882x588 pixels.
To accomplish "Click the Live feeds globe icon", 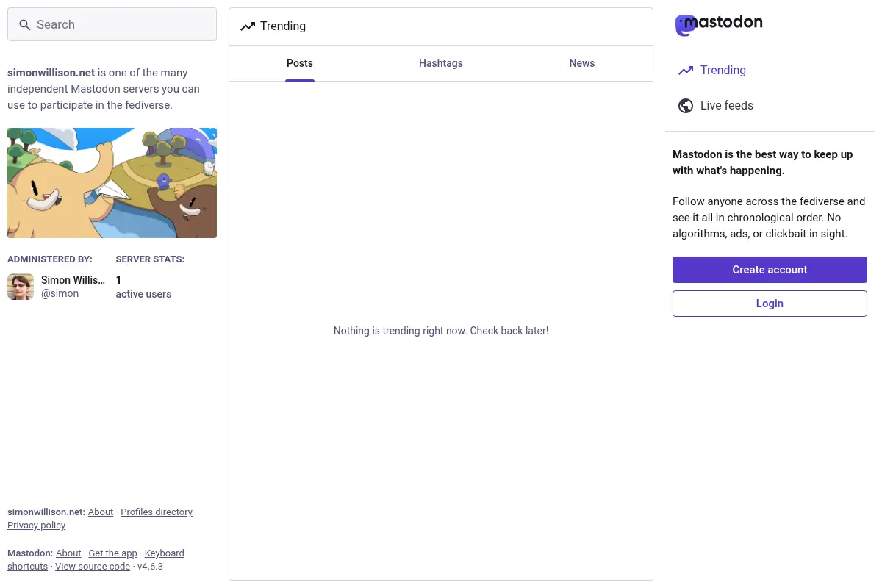I will [686, 106].
